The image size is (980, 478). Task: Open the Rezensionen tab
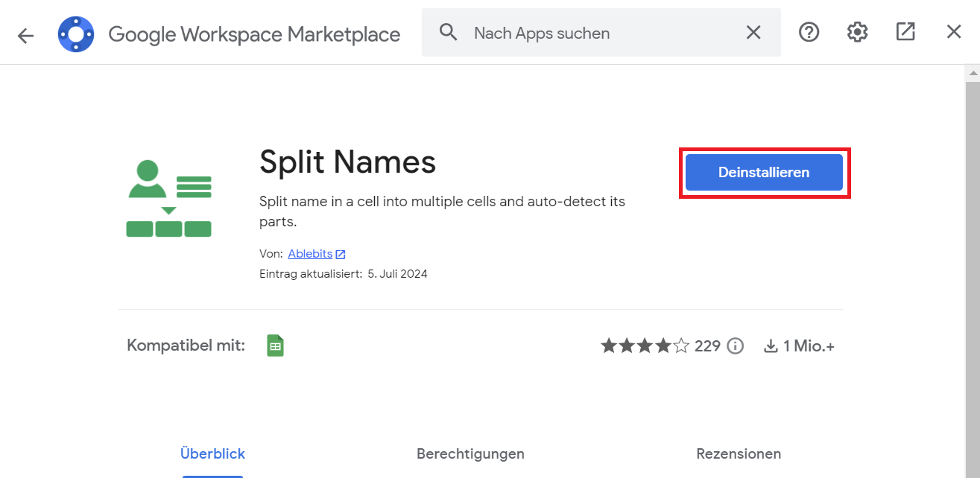tap(739, 453)
